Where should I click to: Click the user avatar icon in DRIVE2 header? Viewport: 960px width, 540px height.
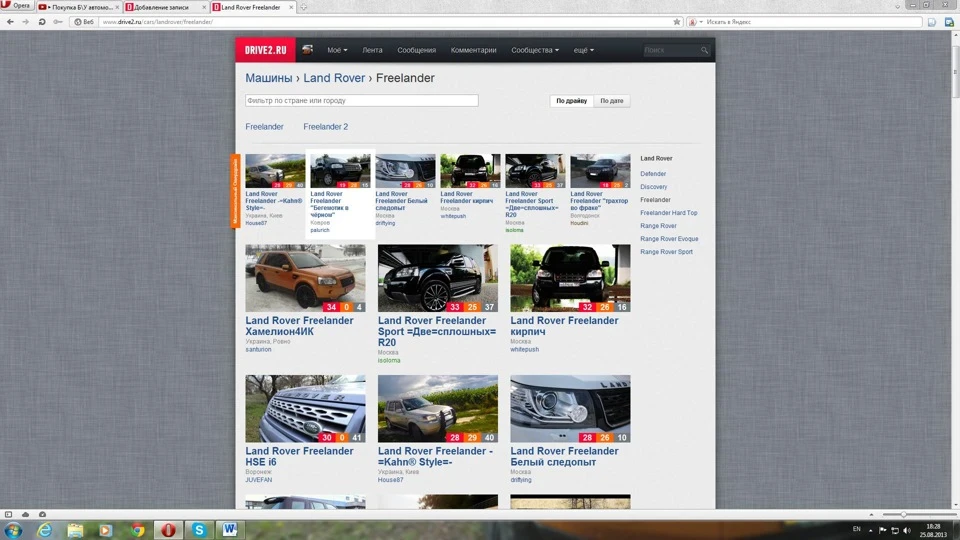click(x=307, y=50)
